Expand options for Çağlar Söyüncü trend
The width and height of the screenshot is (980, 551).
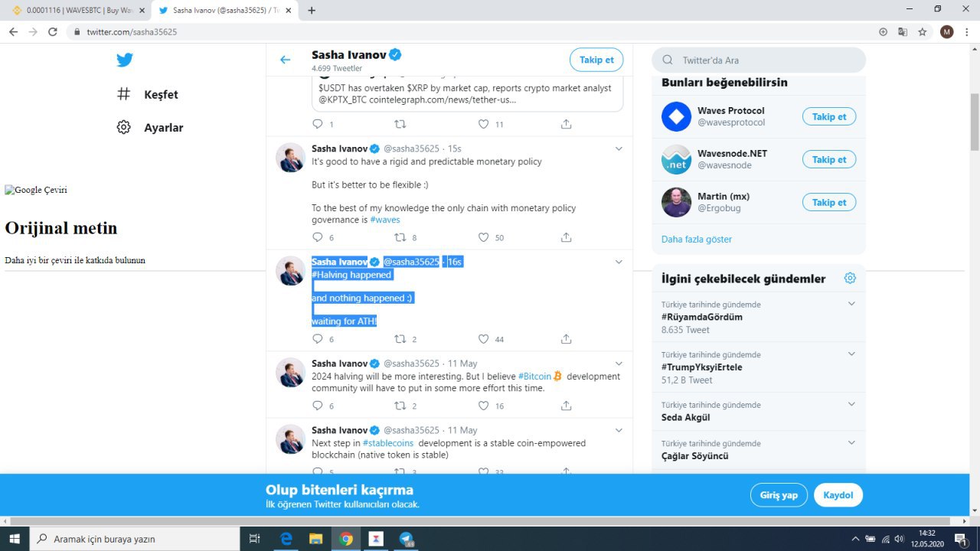(x=851, y=443)
